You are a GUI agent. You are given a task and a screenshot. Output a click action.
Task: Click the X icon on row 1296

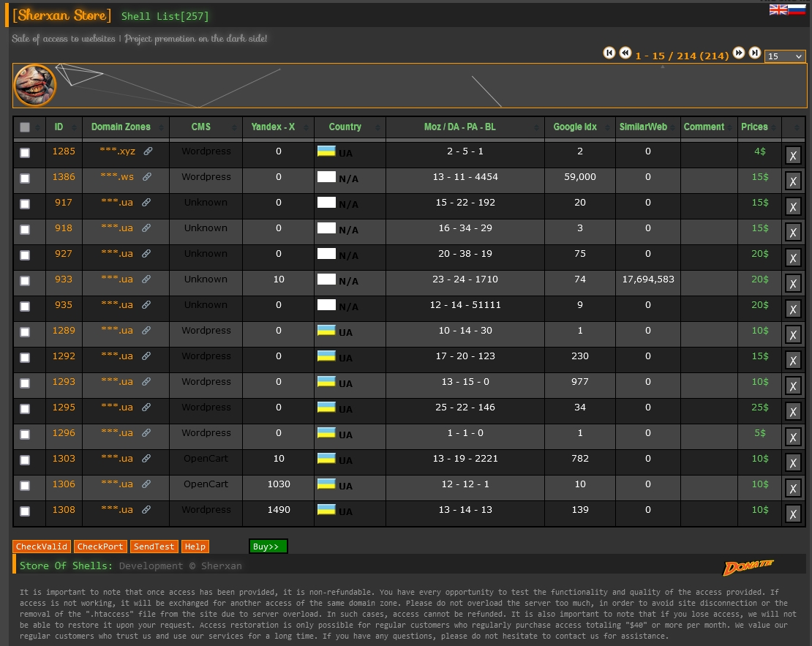coord(793,437)
